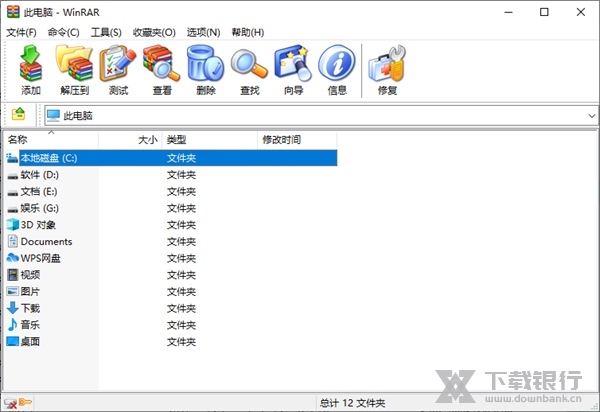Image resolution: width=600 pixels, height=412 pixels.
Task: Open the 向导 (Wizard) toolbar icon
Action: coord(293,63)
